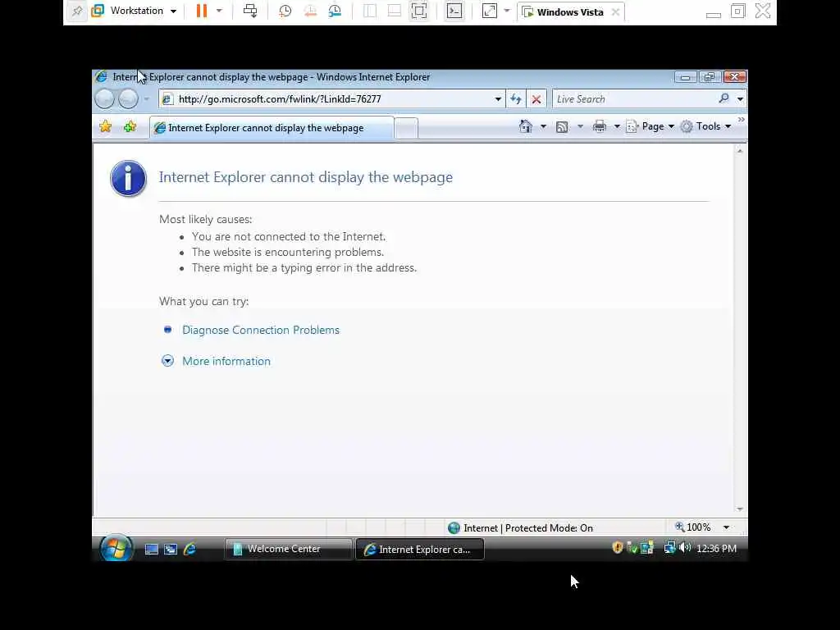Expand More information section
The height and width of the screenshot is (630, 840).
(226, 361)
